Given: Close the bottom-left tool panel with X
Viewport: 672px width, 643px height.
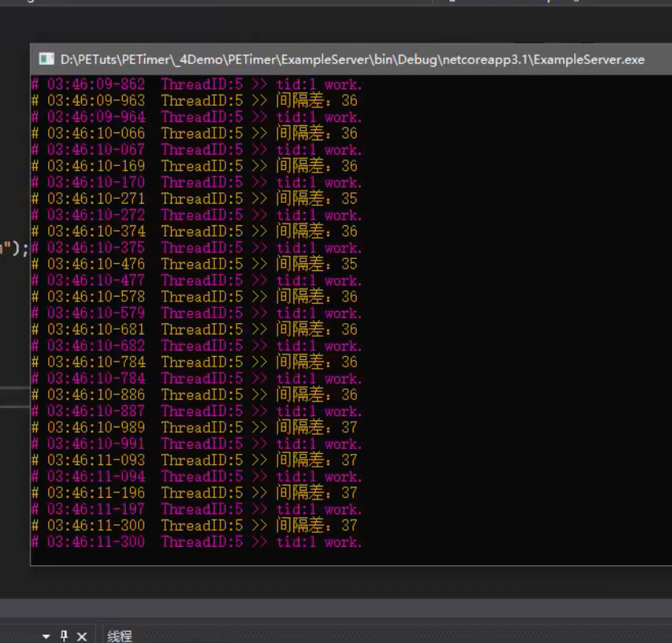Looking at the screenshot, I should click(82, 636).
